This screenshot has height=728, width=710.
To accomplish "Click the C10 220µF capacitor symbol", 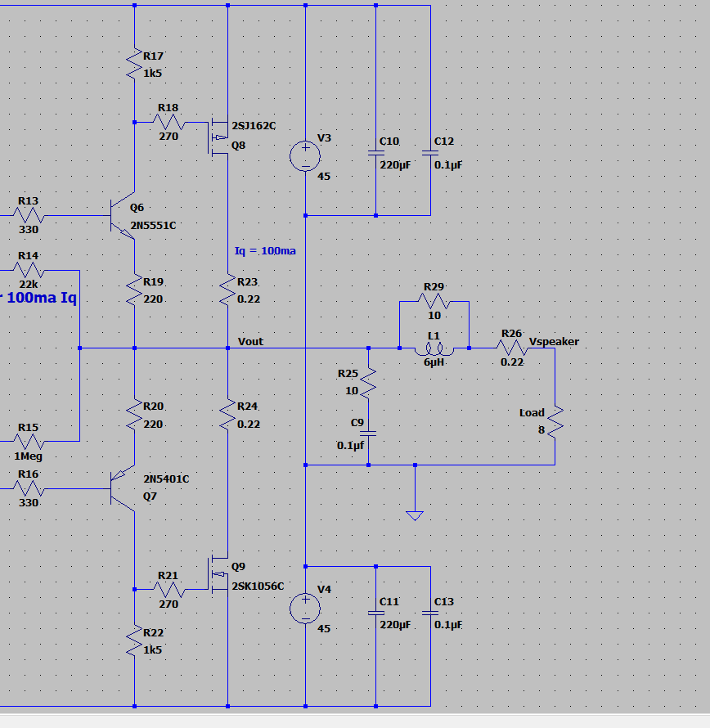I will pos(375,153).
